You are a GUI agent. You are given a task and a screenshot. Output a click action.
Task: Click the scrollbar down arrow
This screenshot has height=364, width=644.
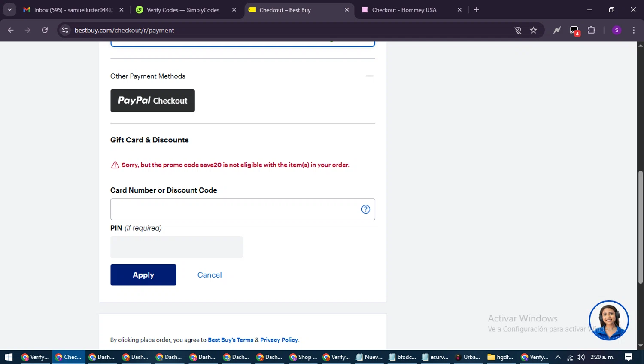pyautogui.click(x=641, y=346)
